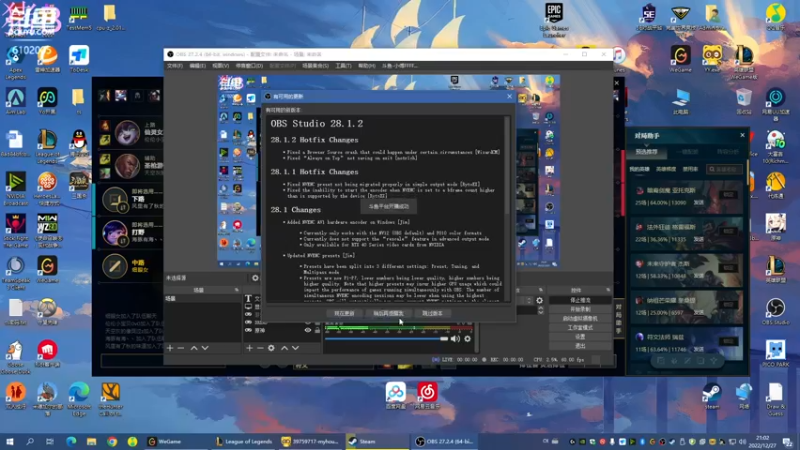Remove the selected scene in OBS Scenes panel
The image size is (800, 450).
[181, 348]
